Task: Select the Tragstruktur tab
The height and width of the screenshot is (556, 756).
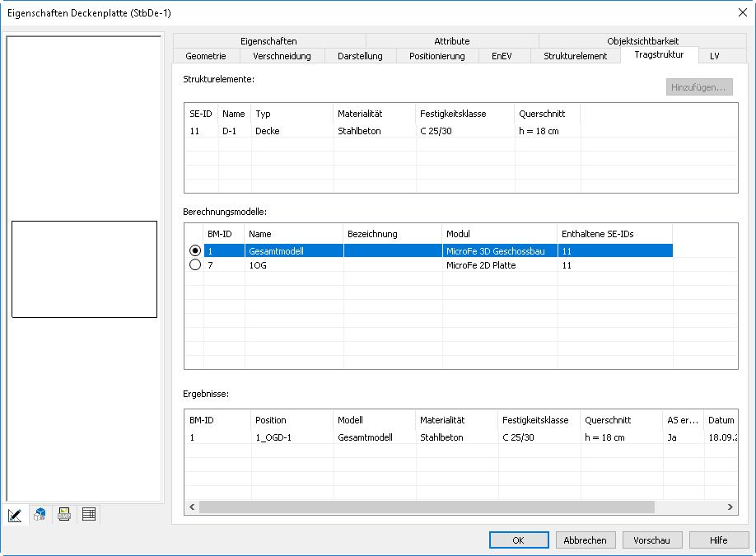Action: [659, 54]
